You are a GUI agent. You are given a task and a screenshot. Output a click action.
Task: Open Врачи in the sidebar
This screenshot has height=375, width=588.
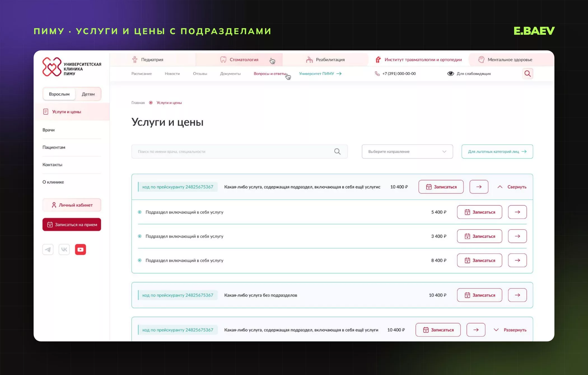[48, 130]
